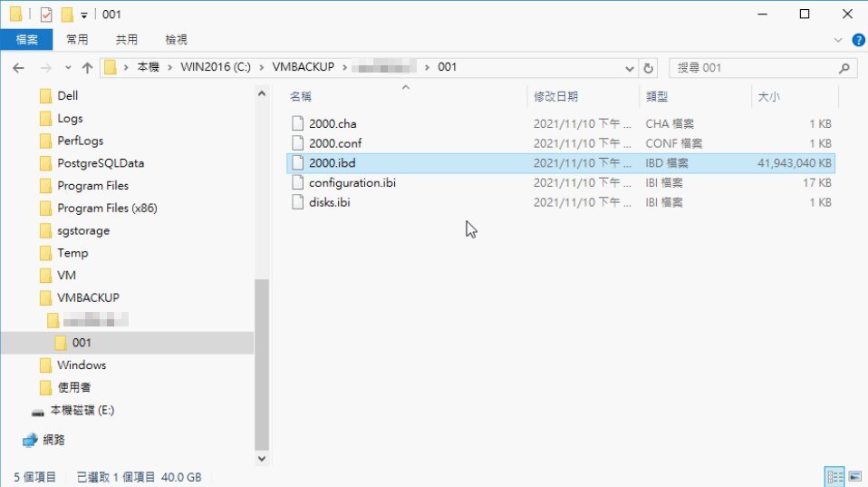Viewport: 868px width, 487px height.
Task: Click VMBACKUP in the breadcrumb path
Action: click(304, 68)
